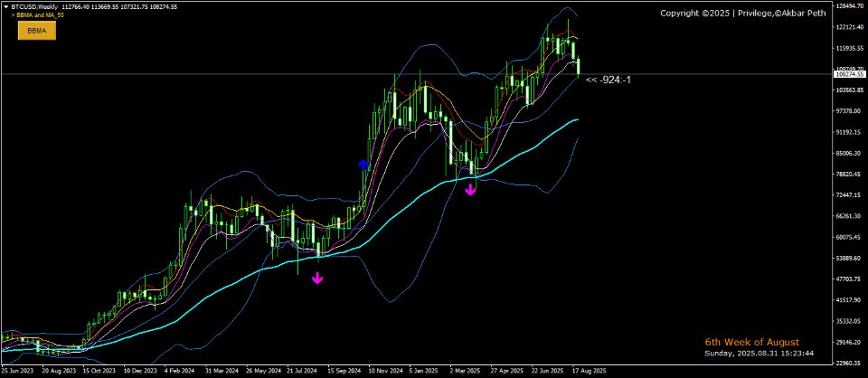Click the '15 Sep 2024' date axis label
Screen dimensions: 868x378
click(344, 370)
